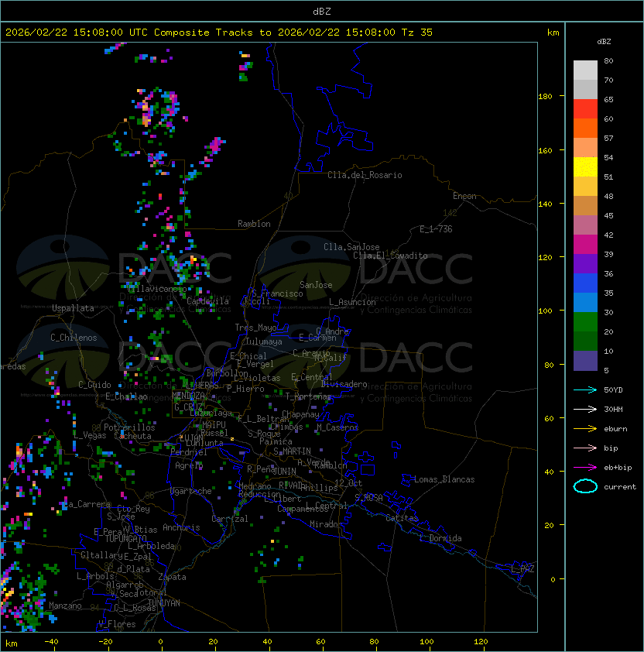Click the 'dBZ' title at the top
Screen dimensions: 644x652
coord(322,11)
